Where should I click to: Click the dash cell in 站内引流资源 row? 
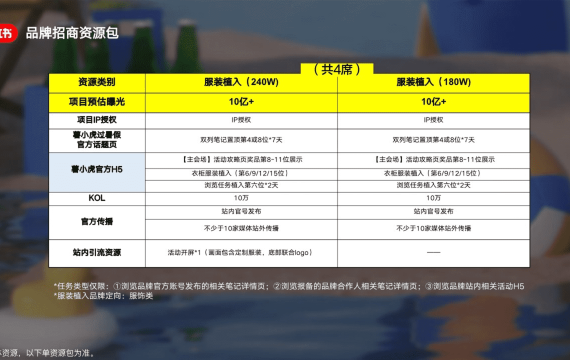[x=433, y=253]
